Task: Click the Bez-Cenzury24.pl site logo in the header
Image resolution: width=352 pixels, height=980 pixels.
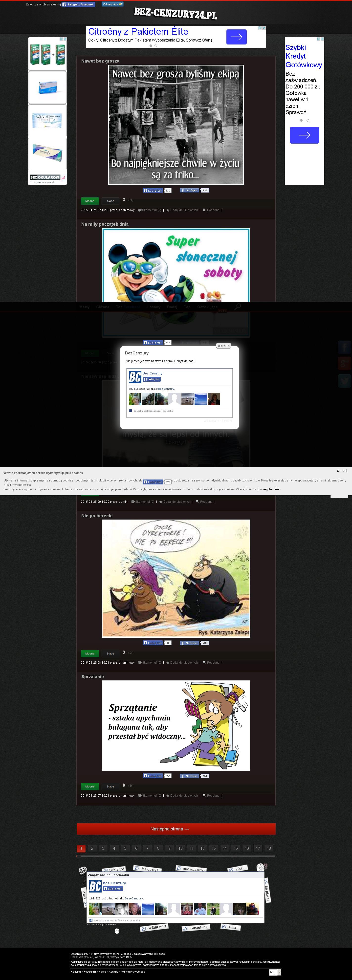Action: tap(176, 14)
